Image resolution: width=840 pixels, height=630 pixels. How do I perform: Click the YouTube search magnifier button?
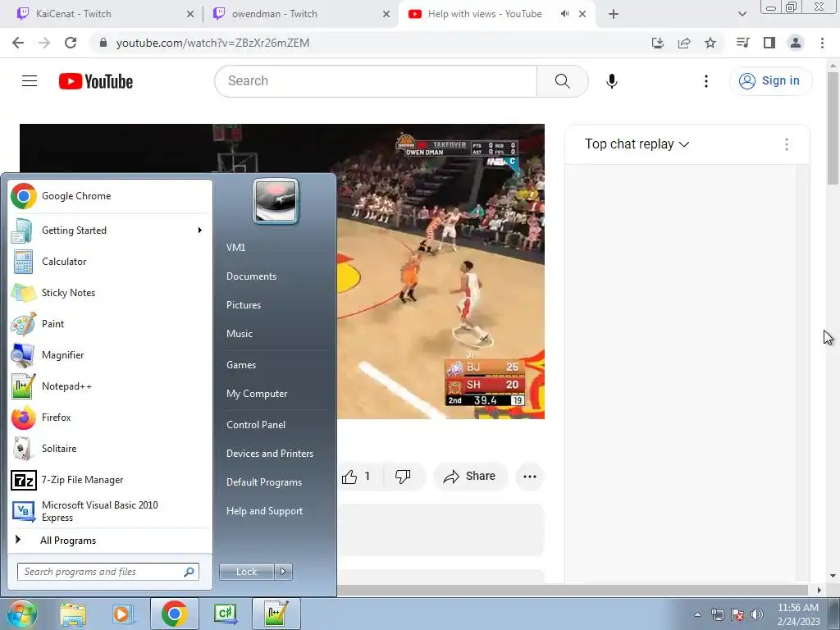coord(563,81)
